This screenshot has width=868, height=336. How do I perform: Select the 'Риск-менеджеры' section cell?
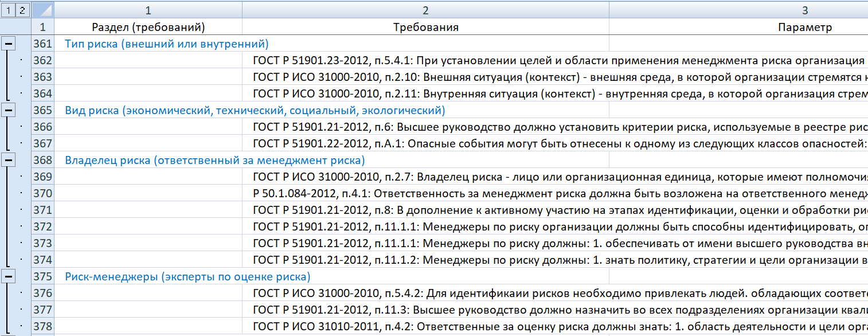(187, 276)
